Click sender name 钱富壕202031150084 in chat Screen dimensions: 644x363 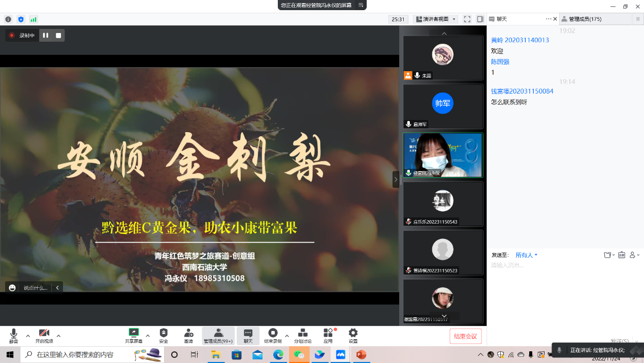click(522, 92)
